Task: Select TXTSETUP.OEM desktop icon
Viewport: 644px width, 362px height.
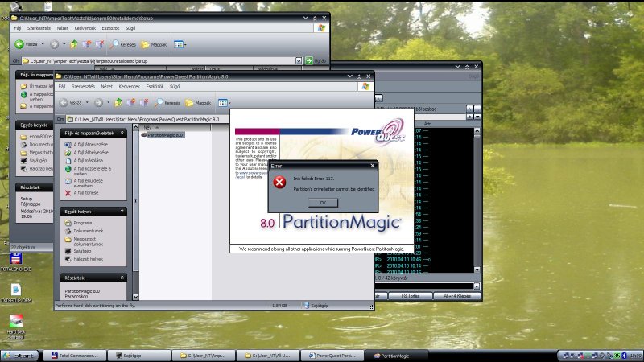Action: pos(16,294)
